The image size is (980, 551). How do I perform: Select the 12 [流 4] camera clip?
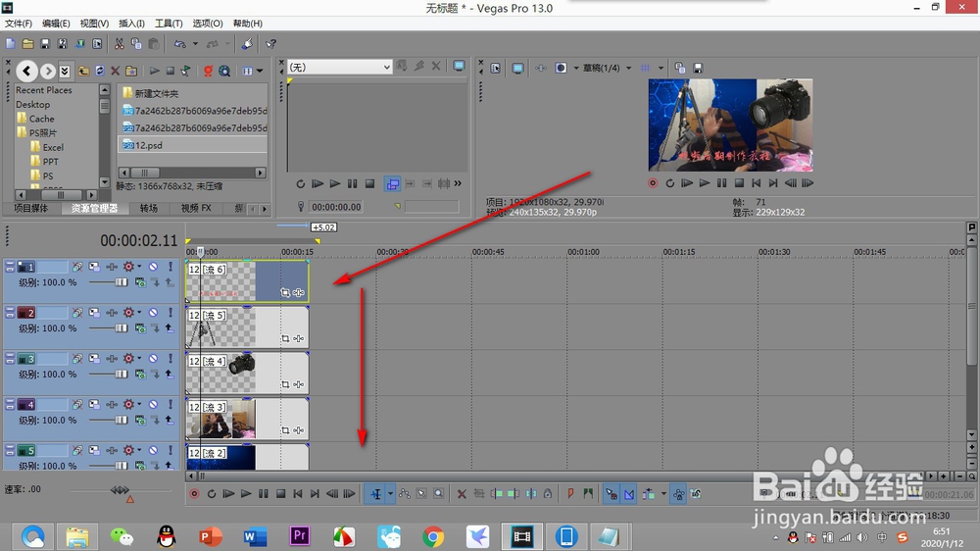(248, 374)
